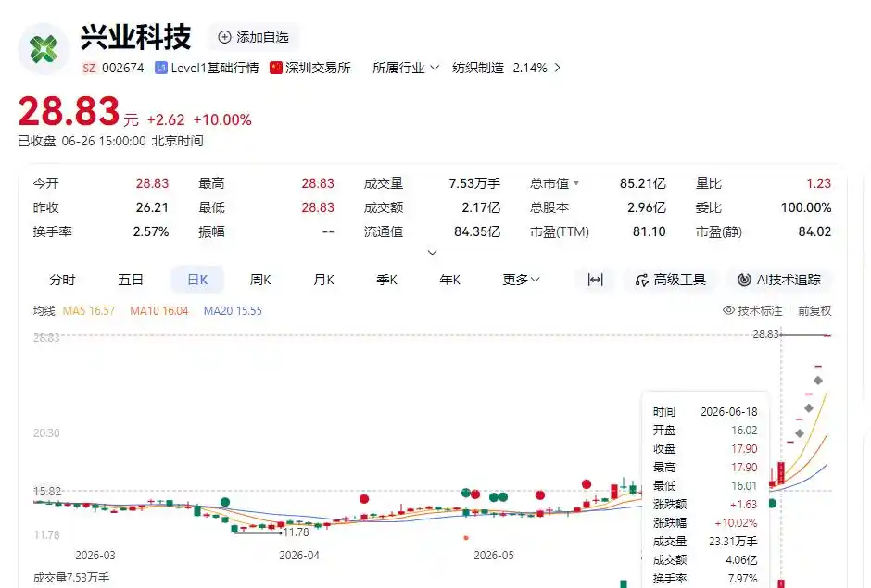Click 委比 100.00% value
The width and height of the screenshot is (871, 588).
[x=805, y=207]
